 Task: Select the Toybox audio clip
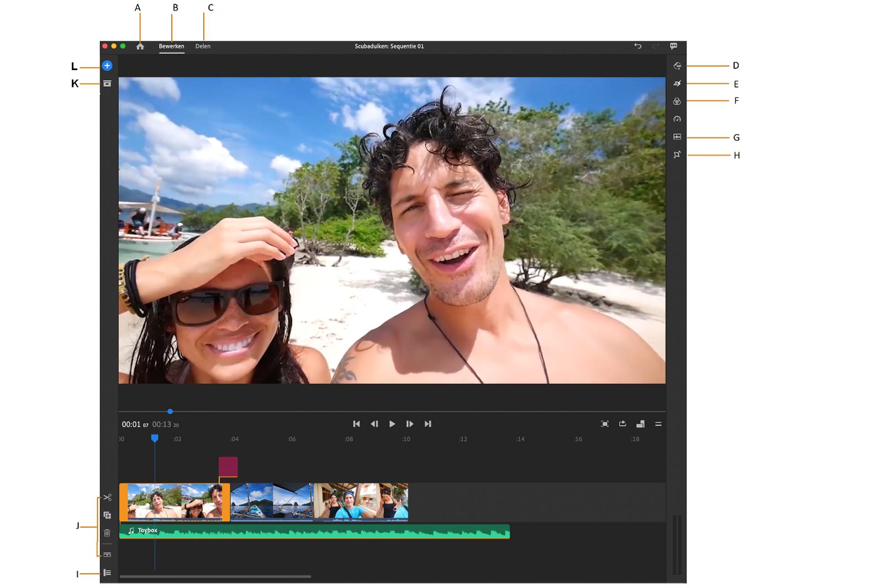315,532
